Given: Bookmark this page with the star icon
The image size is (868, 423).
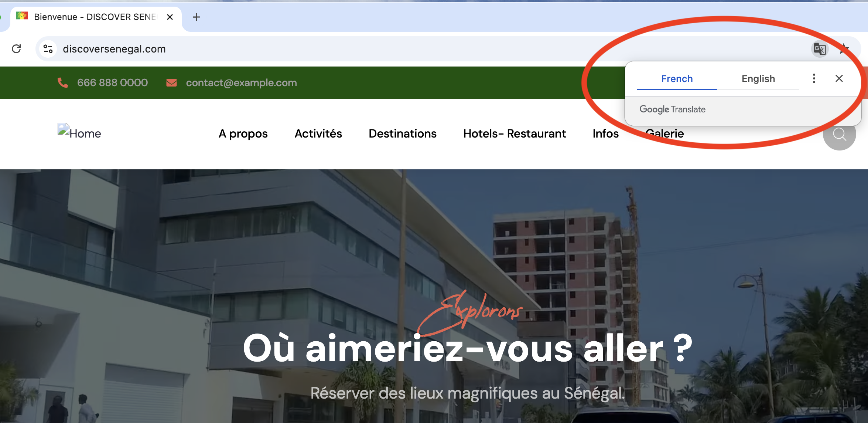Looking at the screenshot, I should pos(844,49).
